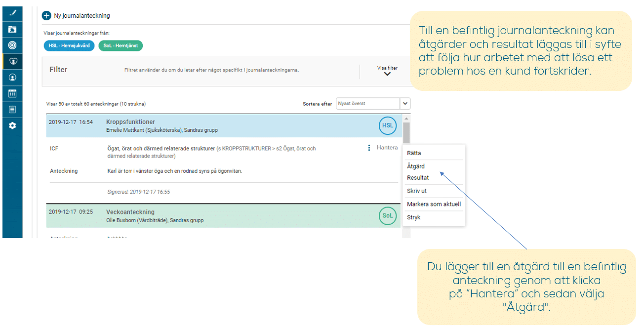Screen dimensions: 644x328
Task: Click Skriv ut in the menu
Action: click(x=417, y=191)
